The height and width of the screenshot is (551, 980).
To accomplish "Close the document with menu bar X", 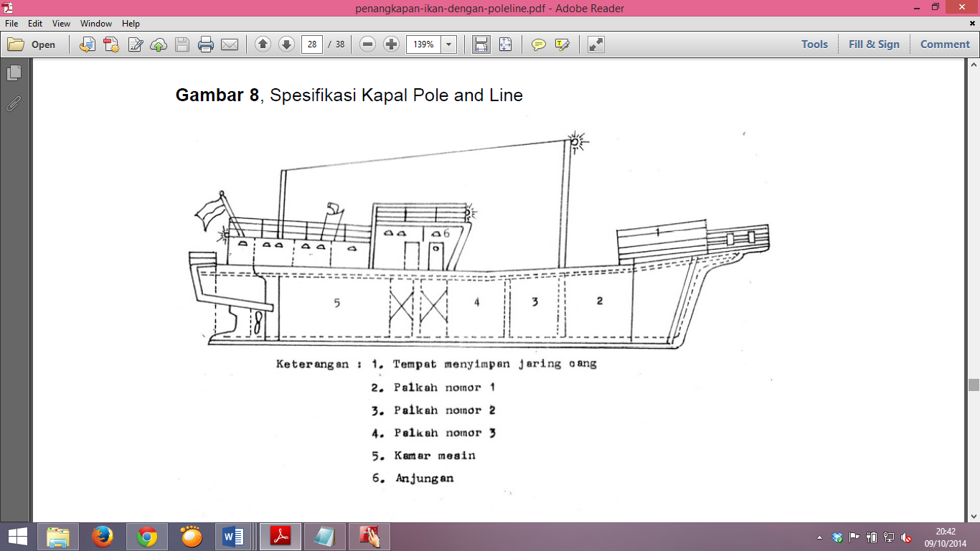I will [972, 24].
